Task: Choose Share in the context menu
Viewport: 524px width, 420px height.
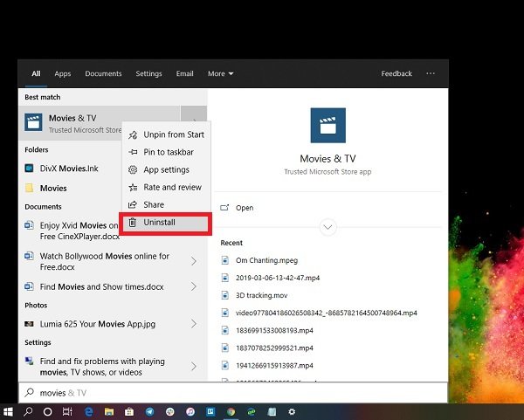Action: coord(166,204)
